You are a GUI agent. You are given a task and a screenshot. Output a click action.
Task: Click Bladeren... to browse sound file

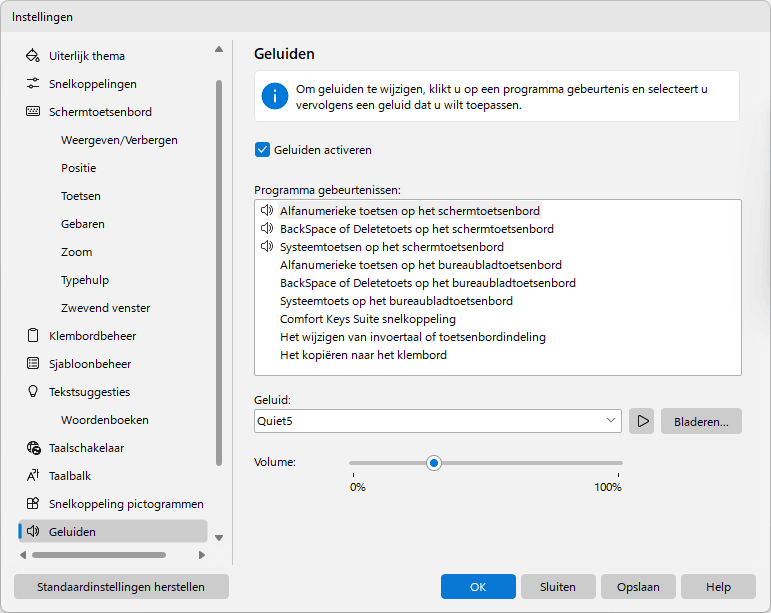tap(701, 421)
